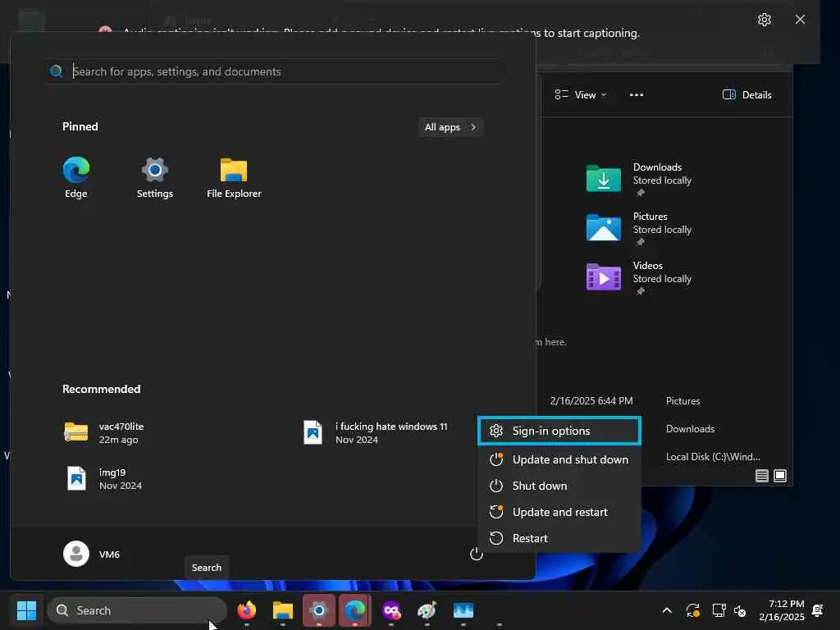Viewport: 840px width, 630px height.
Task: Focus the Start menu search box
Action: (x=274, y=71)
